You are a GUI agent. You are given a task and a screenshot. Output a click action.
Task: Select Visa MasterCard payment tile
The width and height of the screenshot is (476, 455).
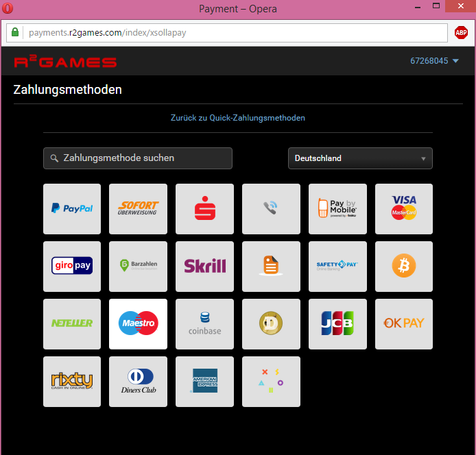tap(403, 209)
